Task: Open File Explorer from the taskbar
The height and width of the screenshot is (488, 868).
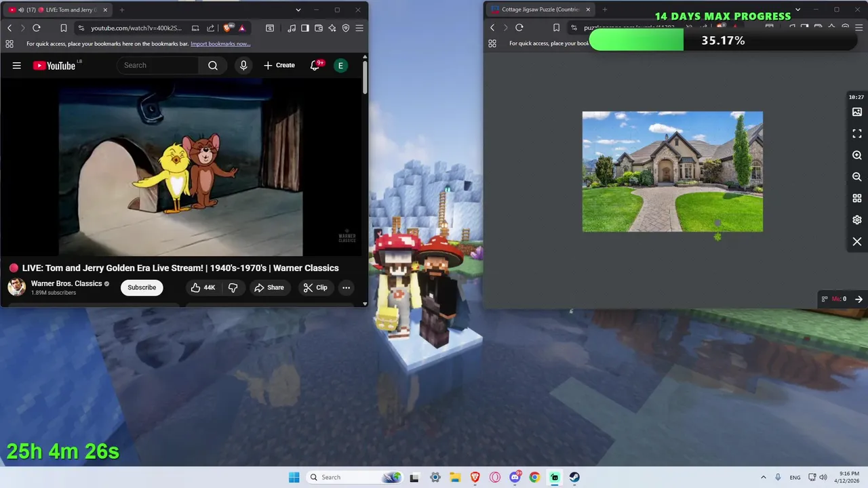Action: (455, 477)
